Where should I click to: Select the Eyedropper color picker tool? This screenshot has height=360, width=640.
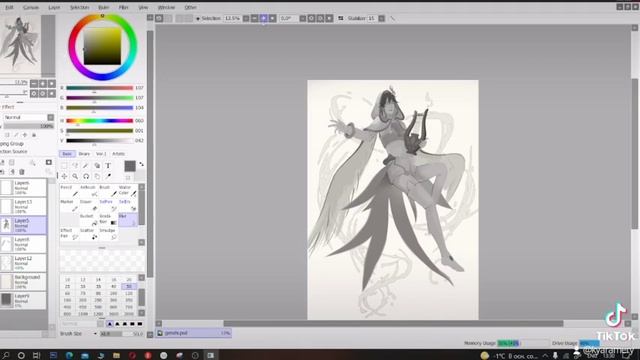click(108, 176)
